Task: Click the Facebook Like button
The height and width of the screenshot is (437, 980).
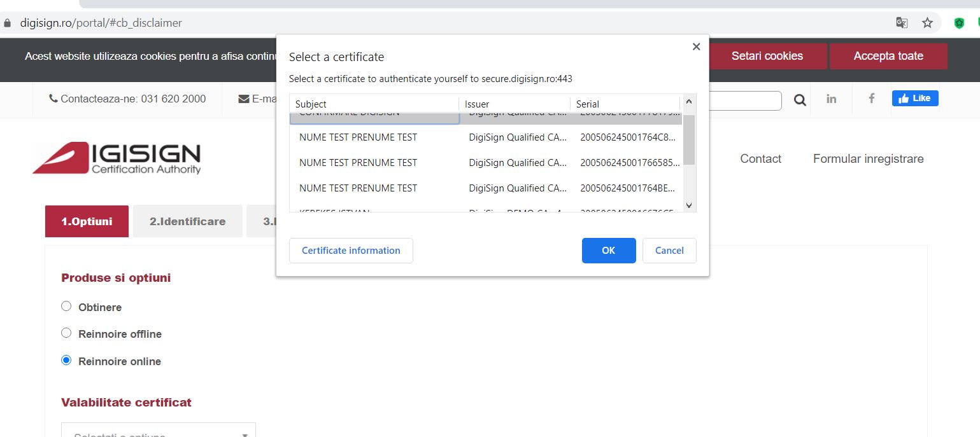Action: click(915, 98)
